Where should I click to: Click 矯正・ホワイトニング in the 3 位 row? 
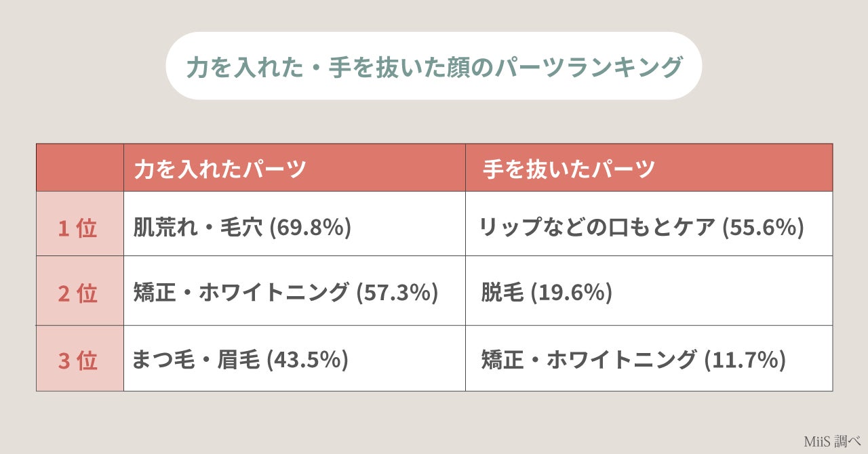click(x=589, y=359)
